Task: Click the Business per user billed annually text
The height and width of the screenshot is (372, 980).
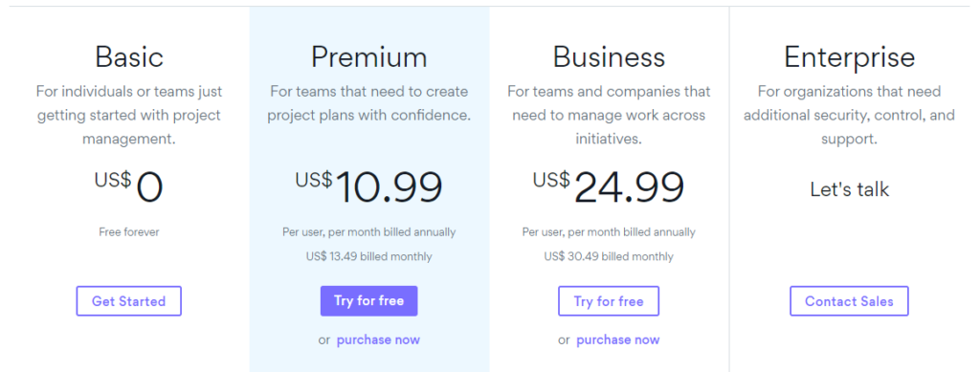Action: pyautogui.click(x=609, y=232)
